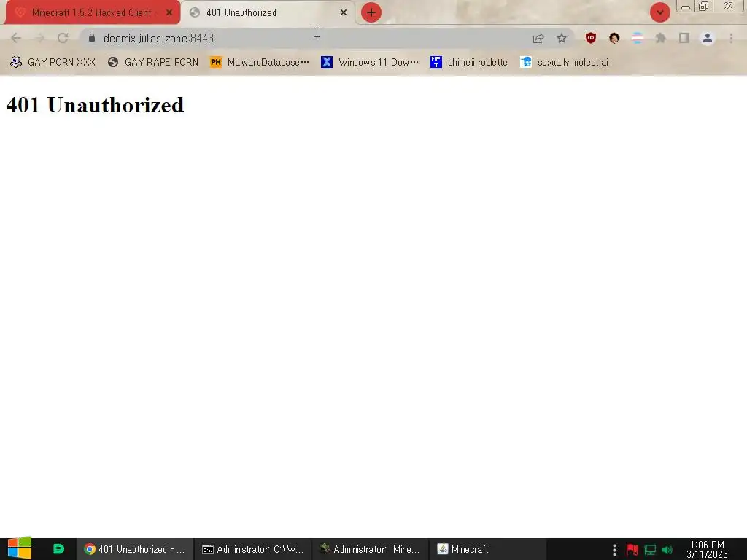747x560 pixels.
Task: Open the striped flag extension icon
Action: click(638, 38)
